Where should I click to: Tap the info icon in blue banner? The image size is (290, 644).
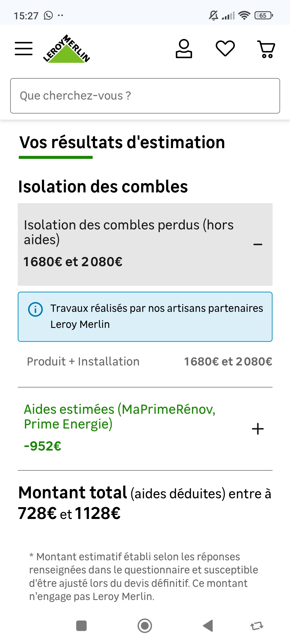pos(35,309)
